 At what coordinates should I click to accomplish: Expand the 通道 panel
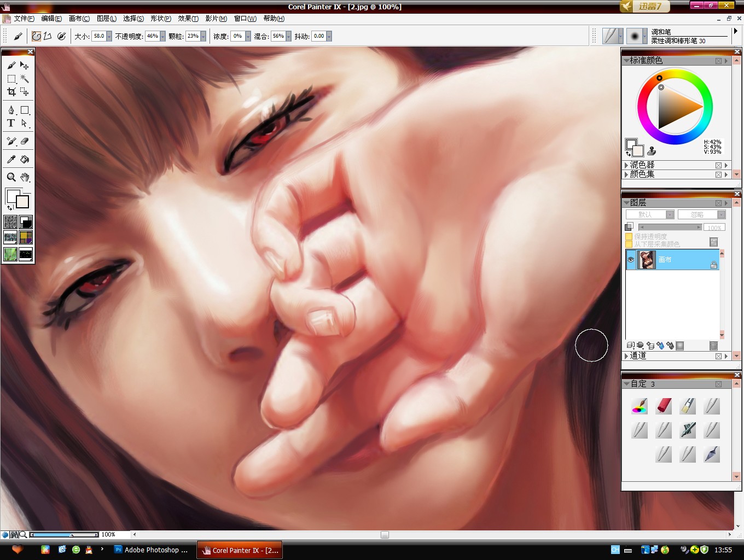[626, 356]
